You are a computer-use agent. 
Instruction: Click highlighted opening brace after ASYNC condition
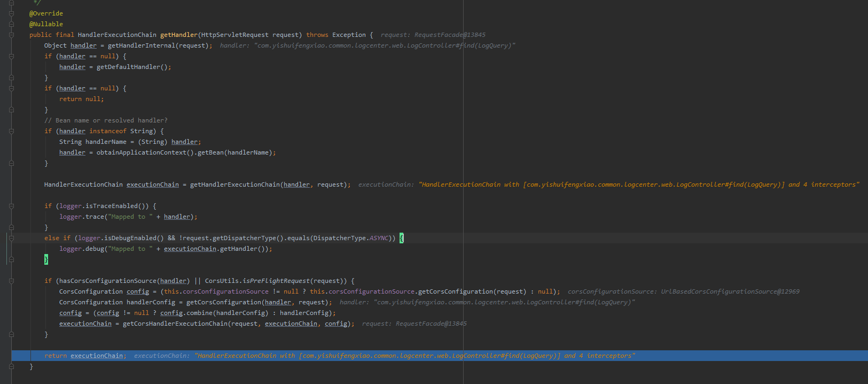pos(402,238)
